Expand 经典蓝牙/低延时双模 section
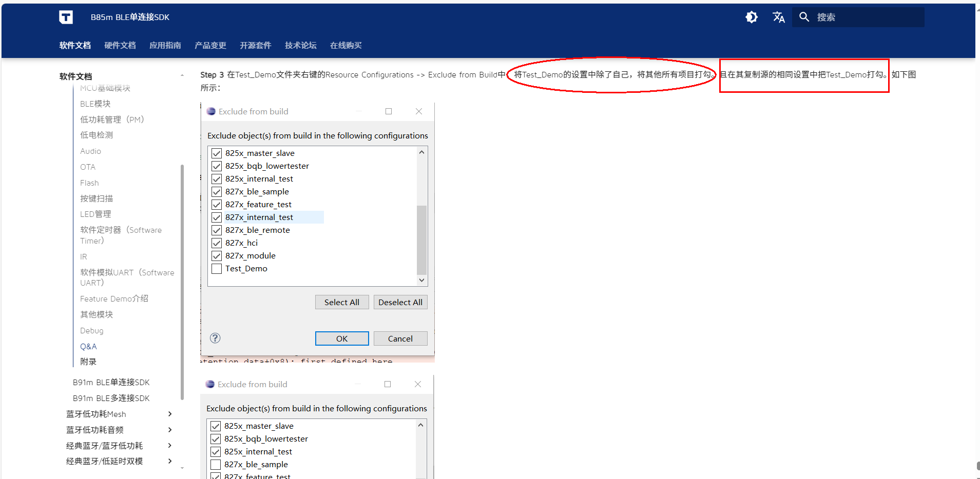The image size is (980, 479). (x=170, y=461)
